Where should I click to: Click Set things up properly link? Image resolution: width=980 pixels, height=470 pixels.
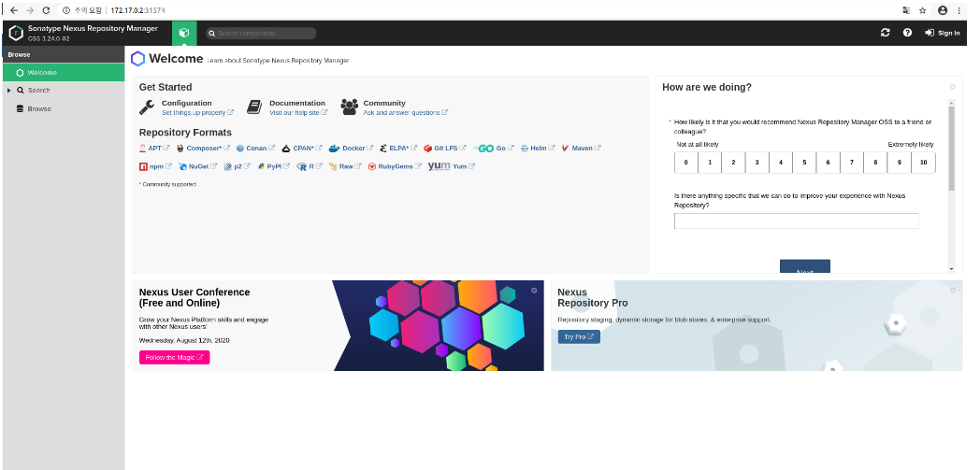(x=197, y=113)
